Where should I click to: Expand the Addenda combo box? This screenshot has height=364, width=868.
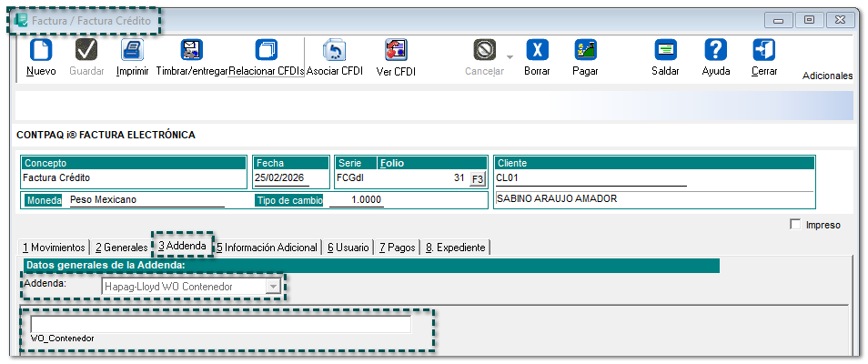pyautogui.click(x=272, y=287)
